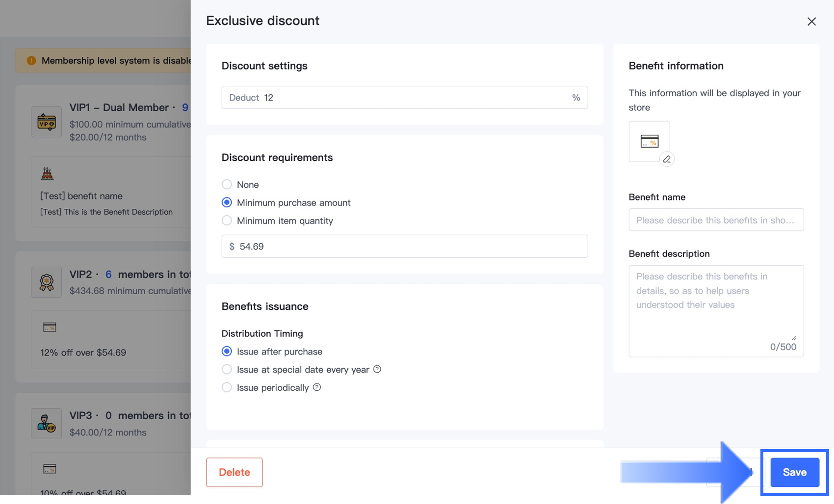Screen dimensions: 834x504
Task: Save the exclusive discount
Action: [x=794, y=472]
